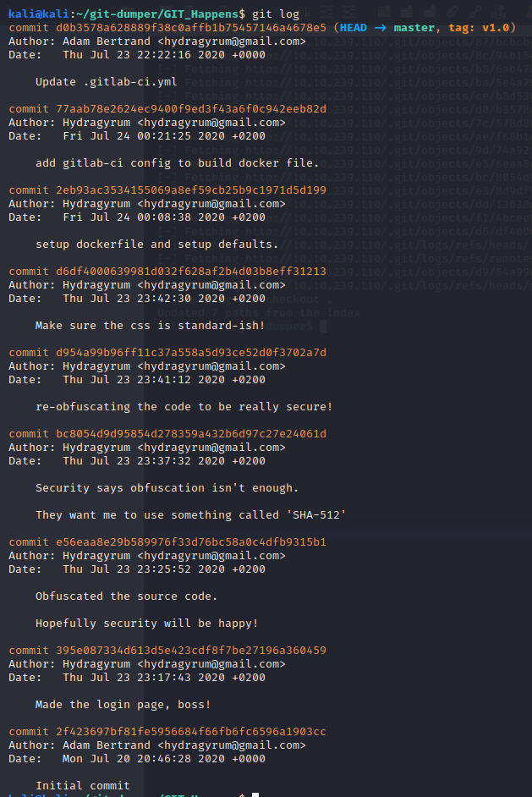Click 'Make sure the css is standard-ish!' message
Screen dimensions: 532x797
(151, 325)
